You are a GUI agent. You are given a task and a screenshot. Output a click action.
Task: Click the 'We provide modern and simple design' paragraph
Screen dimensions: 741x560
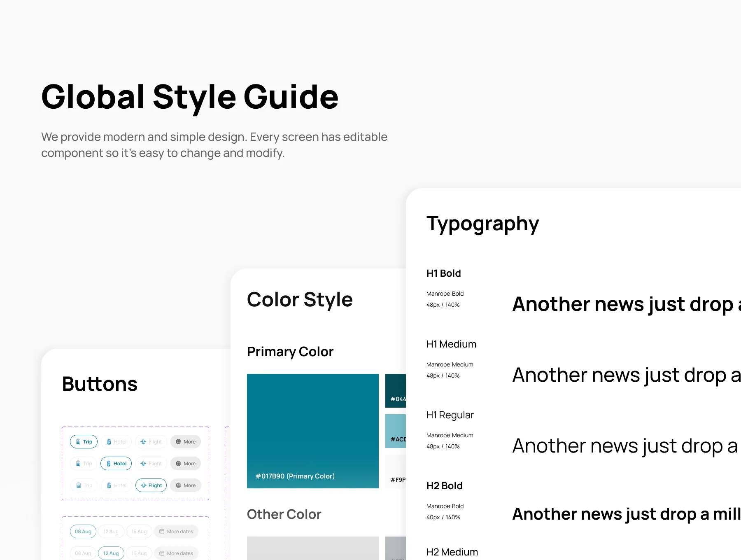pos(214,145)
